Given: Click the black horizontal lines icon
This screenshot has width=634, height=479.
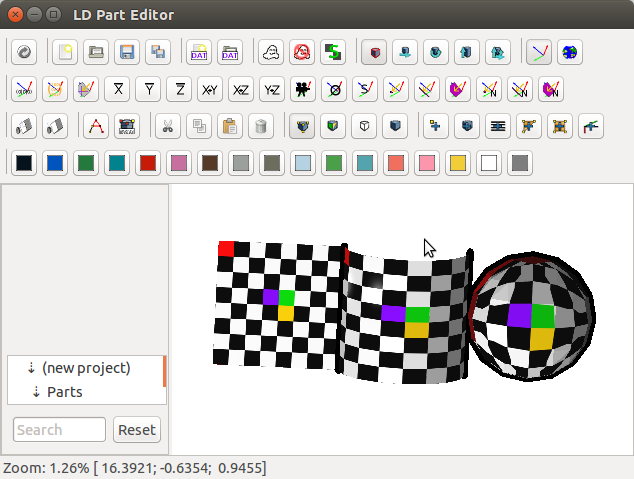Looking at the screenshot, I should click(498, 126).
